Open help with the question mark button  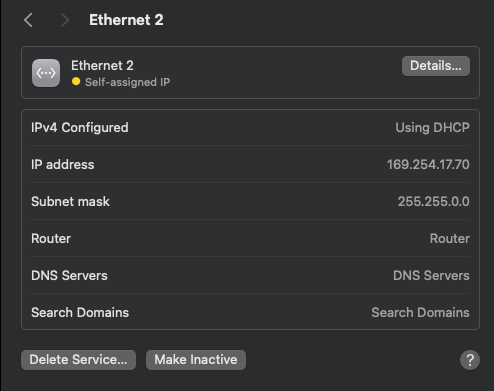(470, 360)
